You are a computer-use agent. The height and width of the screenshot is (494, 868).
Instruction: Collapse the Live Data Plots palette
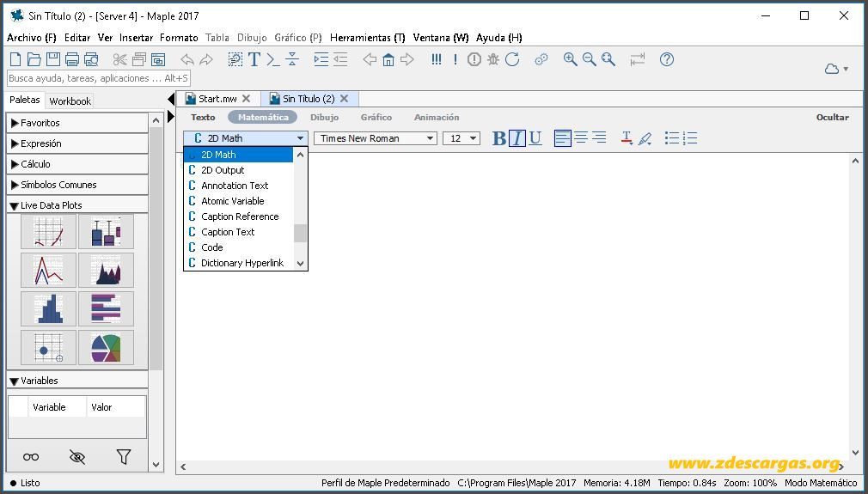pyautogui.click(x=77, y=205)
